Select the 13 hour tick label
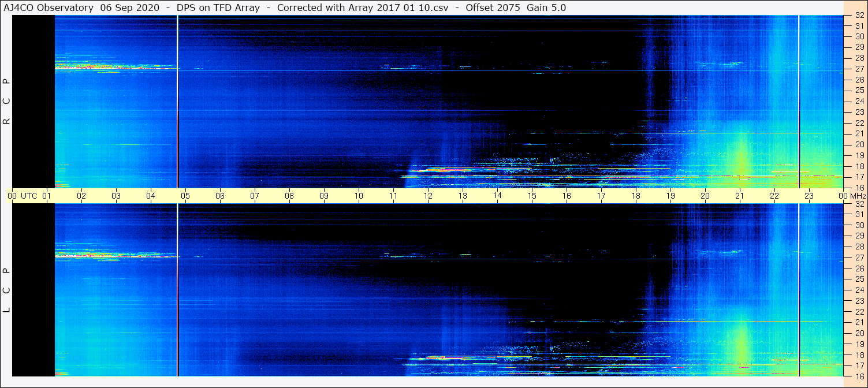The width and height of the screenshot is (868, 388). tap(463, 196)
